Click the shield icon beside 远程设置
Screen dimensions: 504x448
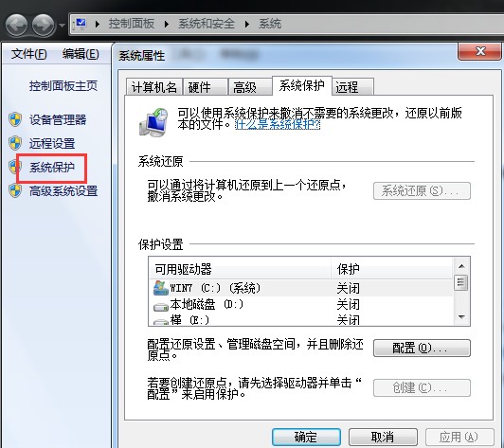point(15,143)
